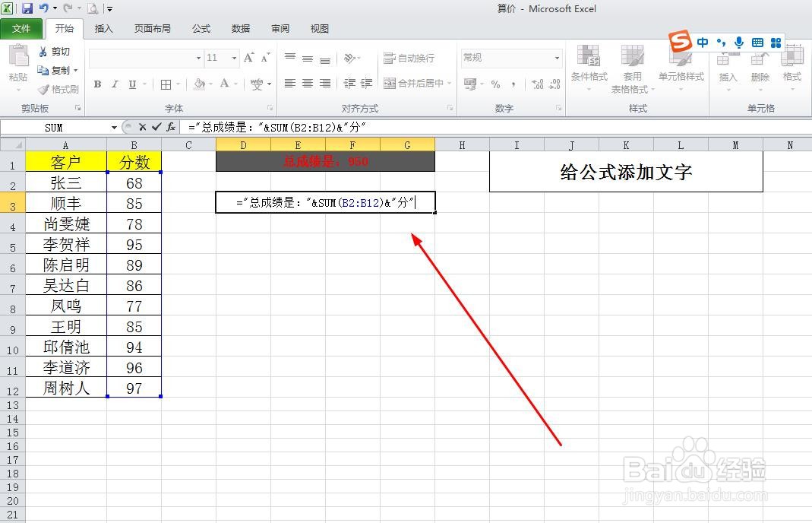The height and width of the screenshot is (523, 812).
Task: Click Merge and Center (合并后居中)
Action: [414, 83]
